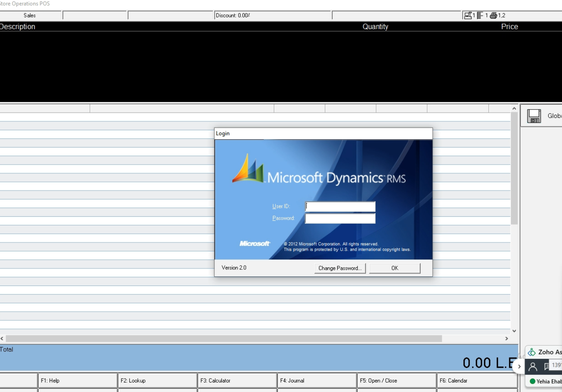
Task: Click the Login dialog title bar
Action: tap(324, 133)
